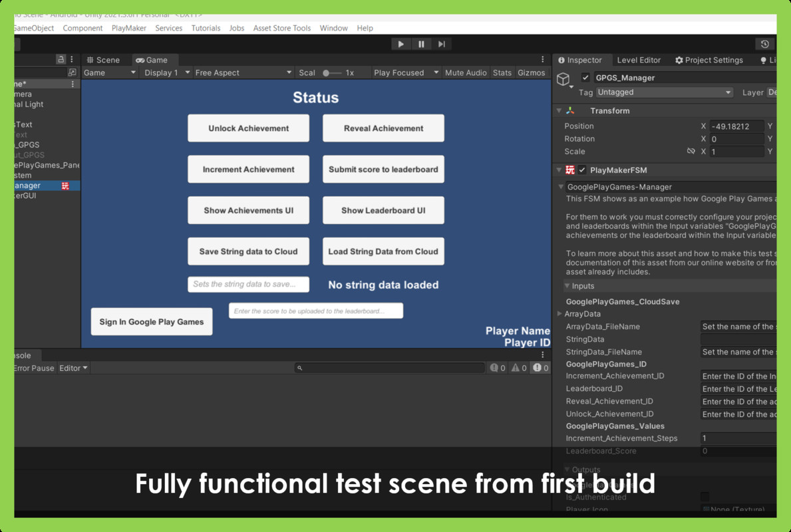Viewport: 791px width, 532px height.
Task: Click the Step forward button
Action: point(442,45)
